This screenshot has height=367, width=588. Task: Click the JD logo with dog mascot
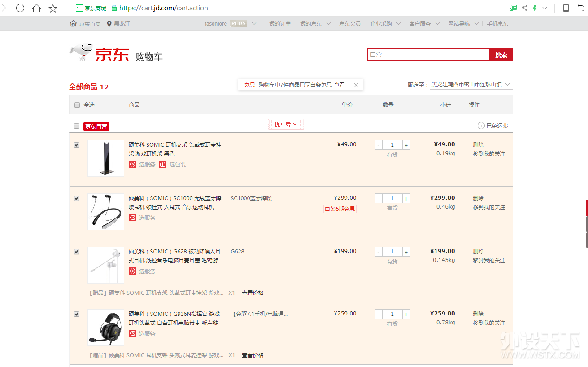99,53
